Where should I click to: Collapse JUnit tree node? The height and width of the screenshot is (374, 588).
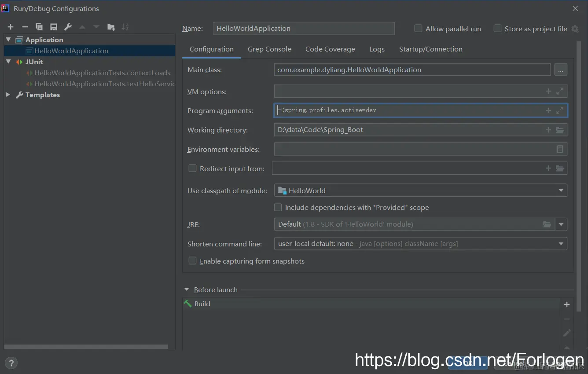click(x=8, y=62)
